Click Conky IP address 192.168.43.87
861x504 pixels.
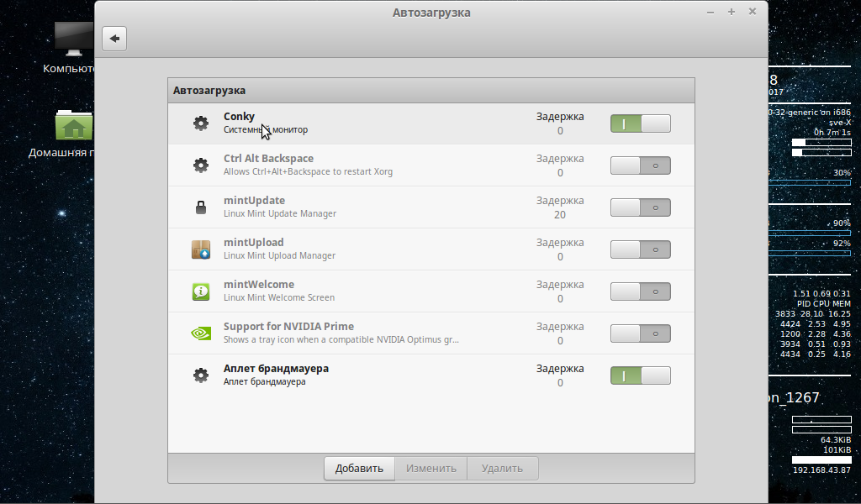point(821,470)
